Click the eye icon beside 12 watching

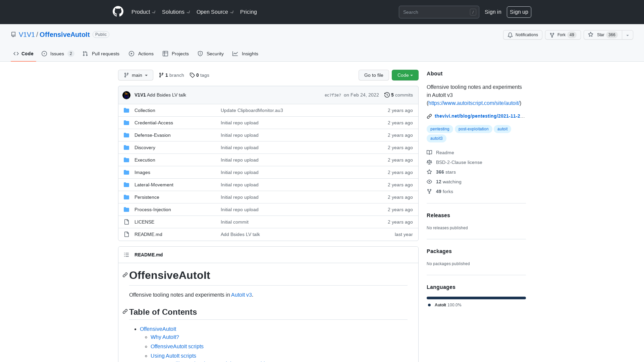click(x=429, y=182)
